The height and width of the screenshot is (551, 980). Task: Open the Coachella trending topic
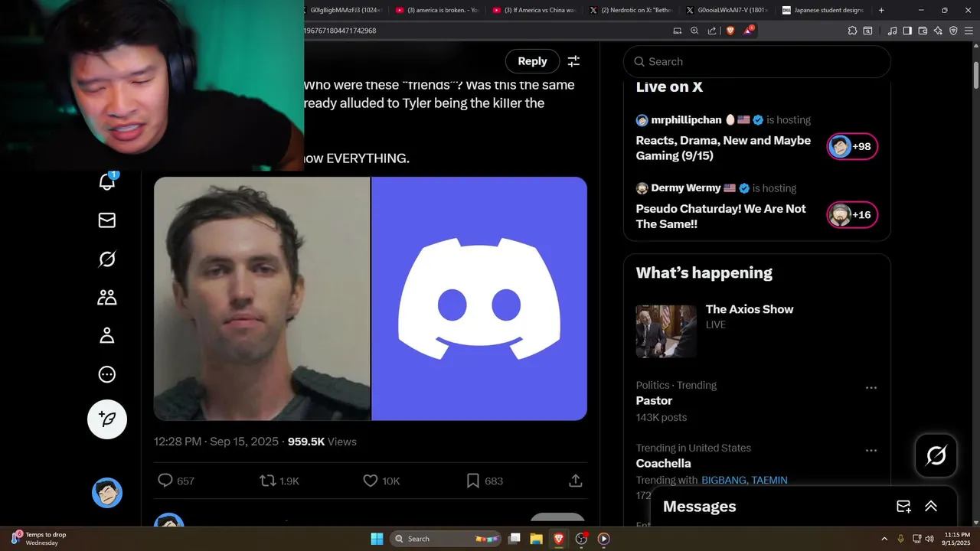[663, 463]
